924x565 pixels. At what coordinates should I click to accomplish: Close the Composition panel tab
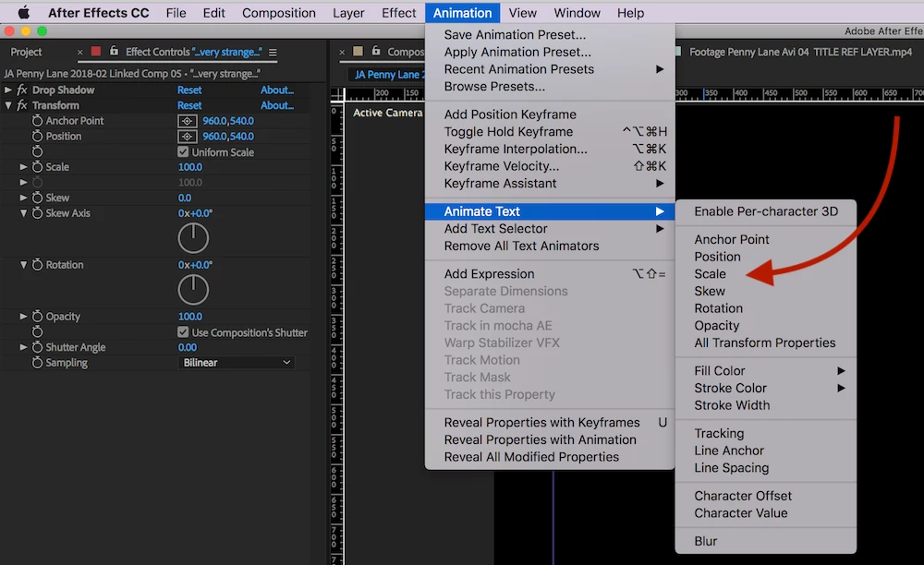[x=342, y=53]
